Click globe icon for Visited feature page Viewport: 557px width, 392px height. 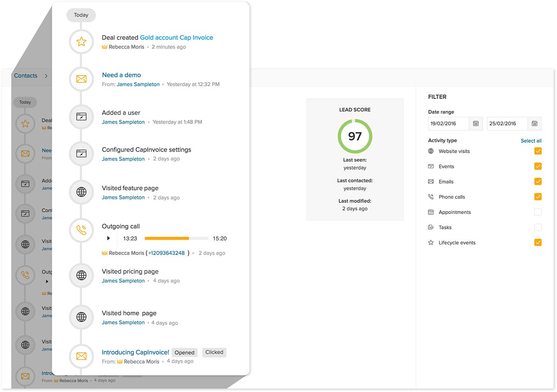pos(81,192)
